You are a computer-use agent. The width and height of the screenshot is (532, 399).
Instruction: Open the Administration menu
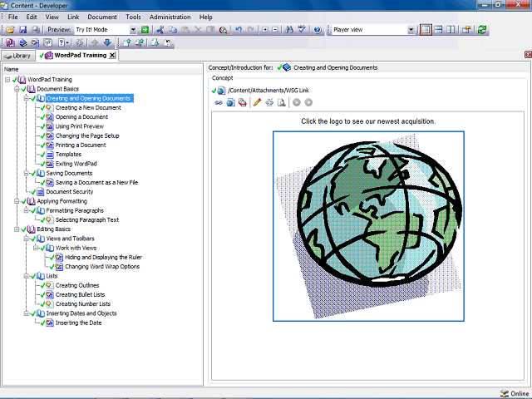point(170,17)
